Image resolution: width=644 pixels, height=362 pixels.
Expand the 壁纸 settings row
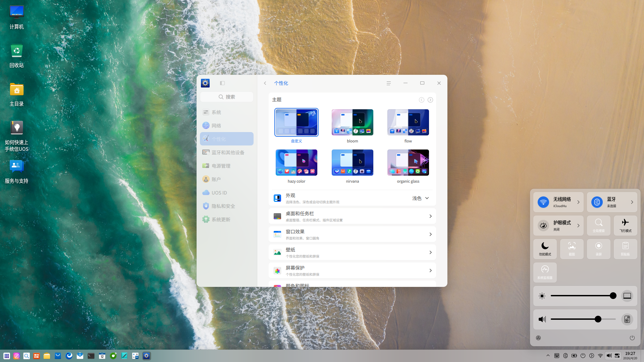click(352, 252)
